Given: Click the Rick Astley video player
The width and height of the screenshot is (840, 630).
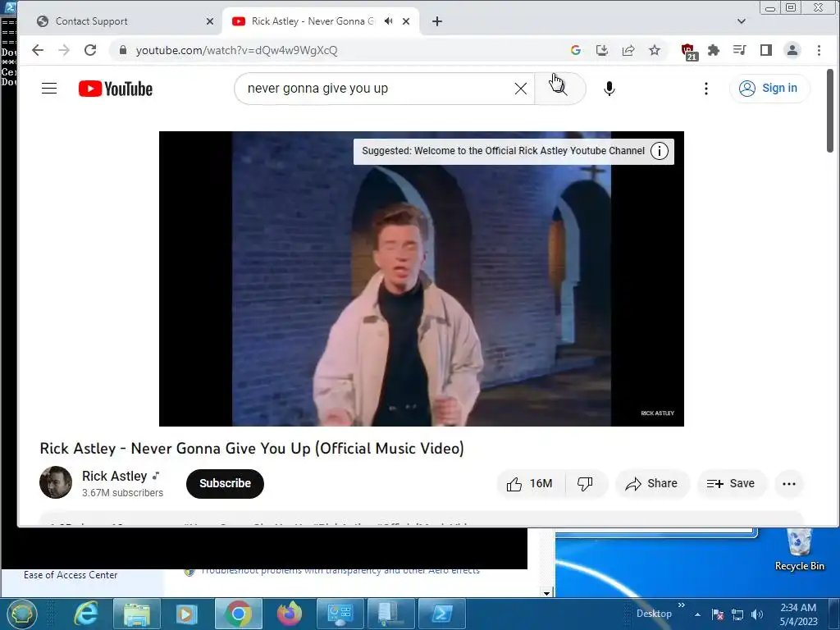Looking at the screenshot, I should pyautogui.click(x=421, y=279).
